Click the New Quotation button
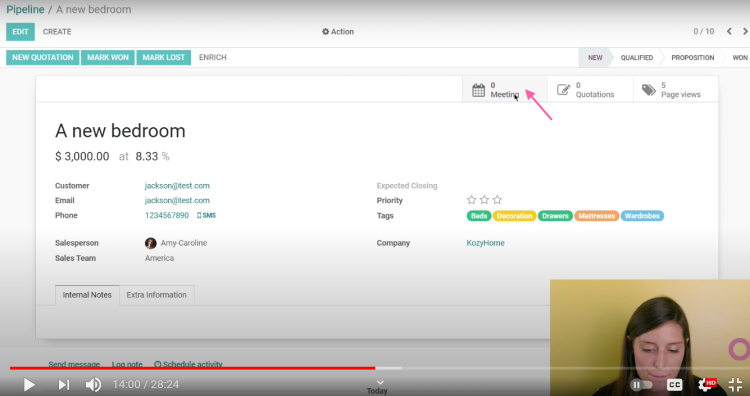This screenshot has width=750, height=396. tap(43, 57)
